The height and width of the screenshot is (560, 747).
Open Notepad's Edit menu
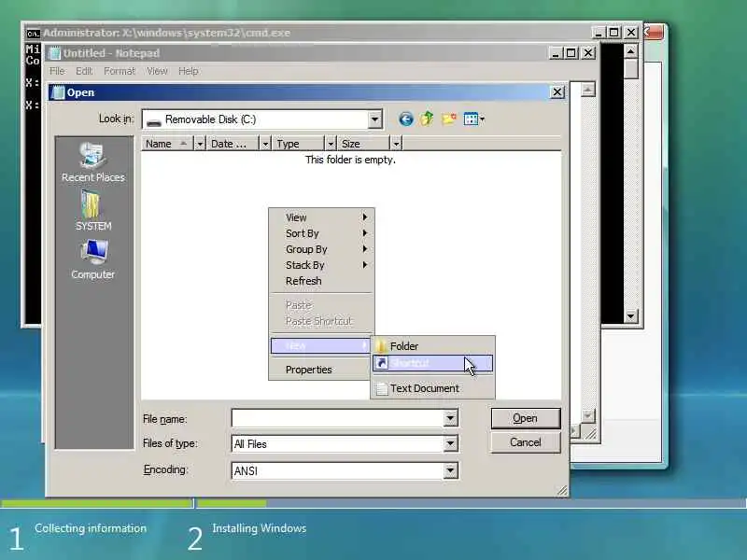[84, 71]
